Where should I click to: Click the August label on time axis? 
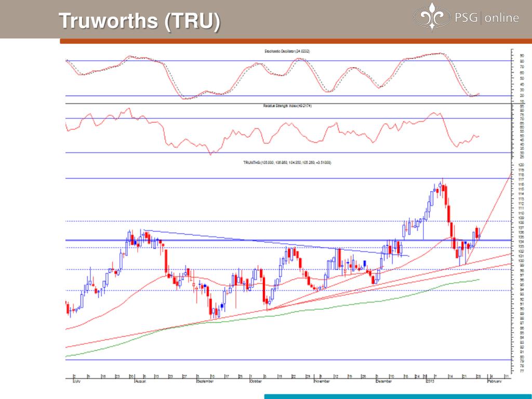pos(140,381)
